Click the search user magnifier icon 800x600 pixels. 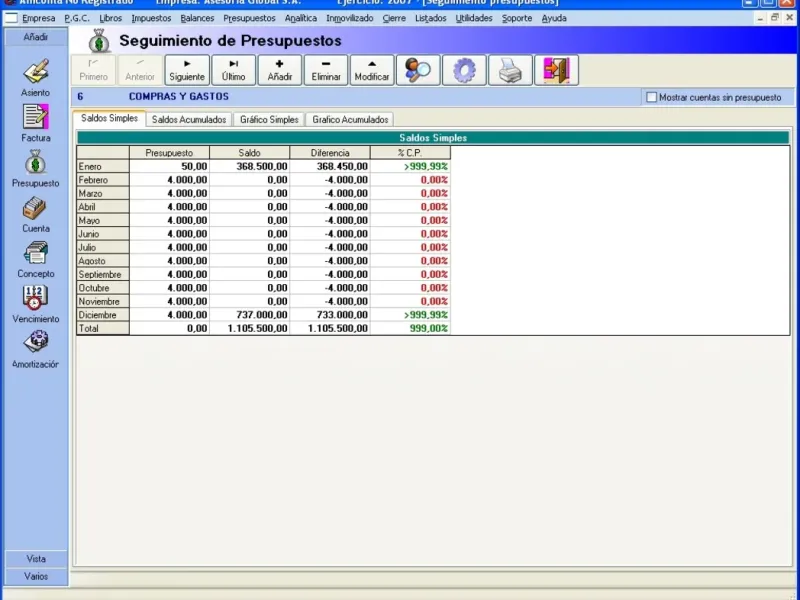coord(418,70)
